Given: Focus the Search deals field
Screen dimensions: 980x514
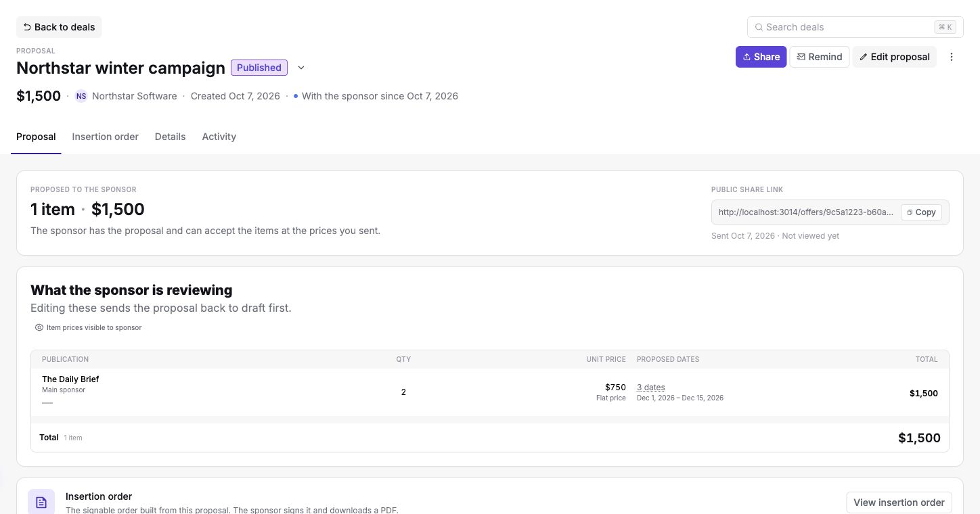Looking at the screenshot, I should 855,27.
